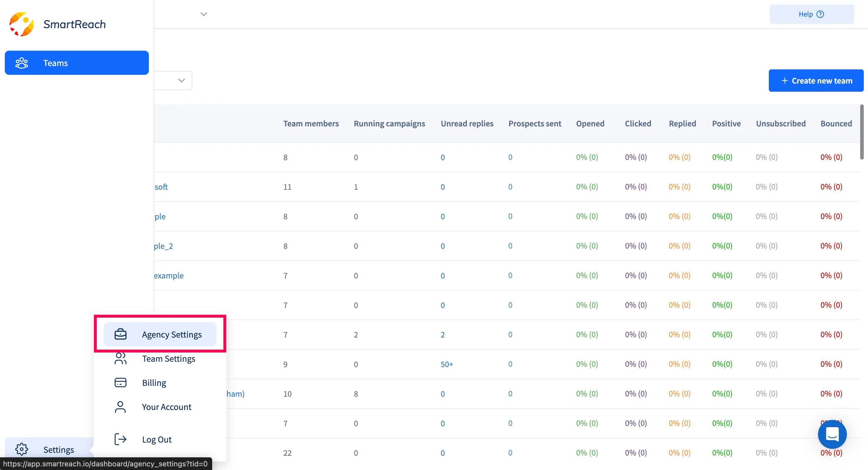Click Positive percentage in the ple_2 row
The width and height of the screenshot is (868, 470).
point(722,246)
